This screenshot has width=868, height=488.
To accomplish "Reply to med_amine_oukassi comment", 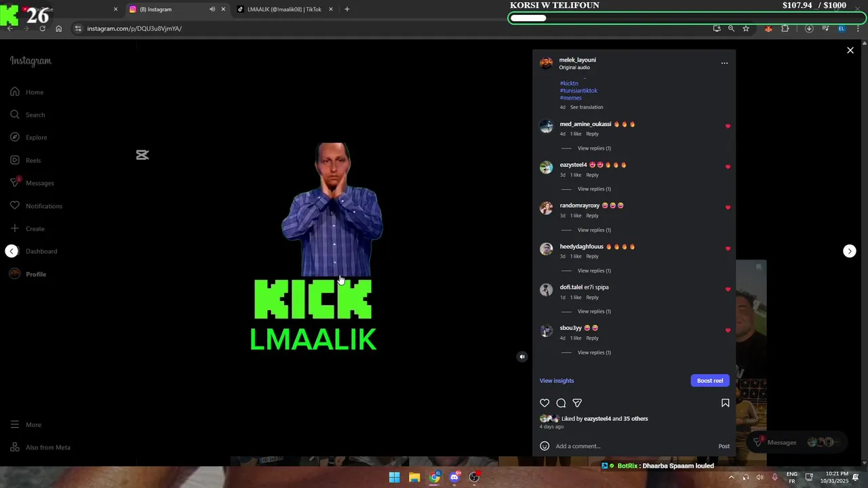I will point(592,134).
